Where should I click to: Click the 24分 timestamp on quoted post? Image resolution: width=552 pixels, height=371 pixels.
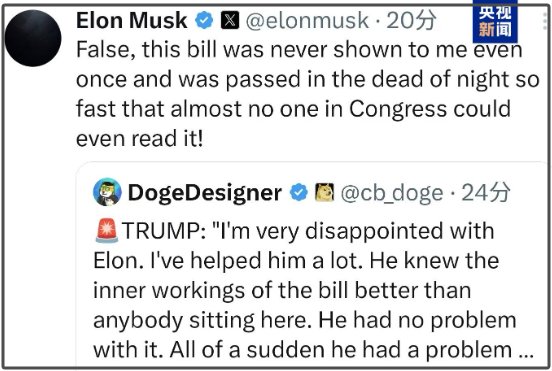coord(485,193)
